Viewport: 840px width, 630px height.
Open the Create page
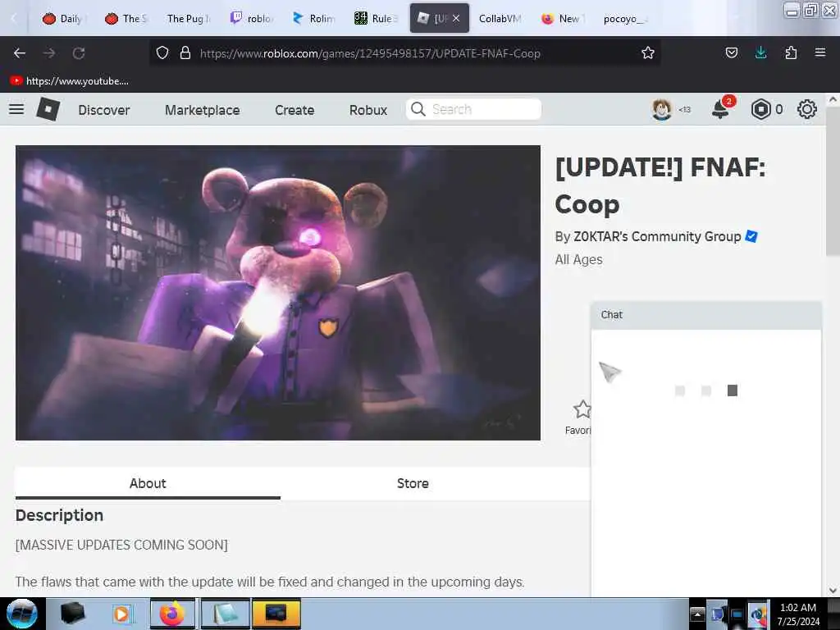pyautogui.click(x=294, y=110)
